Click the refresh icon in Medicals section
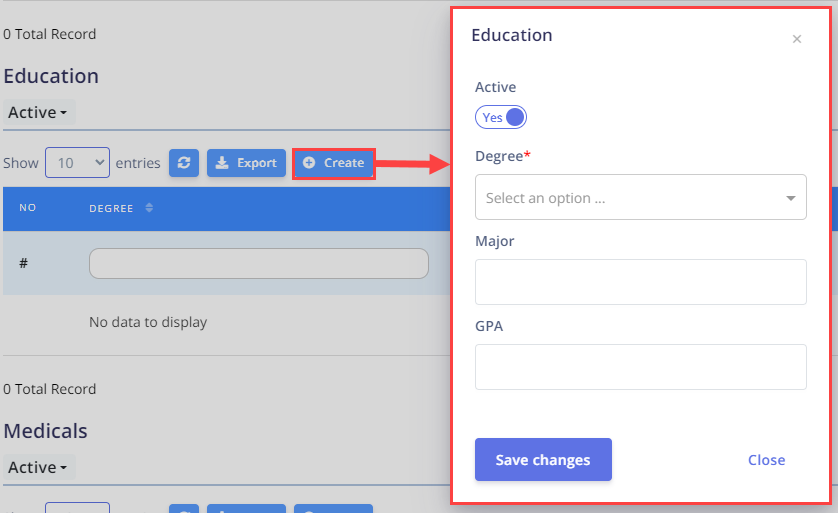This screenshot has width=838, height=513. click(184, 508)
